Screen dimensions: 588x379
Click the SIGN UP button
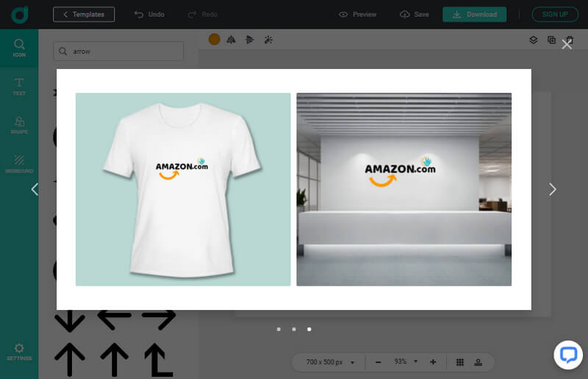point(555,14)
